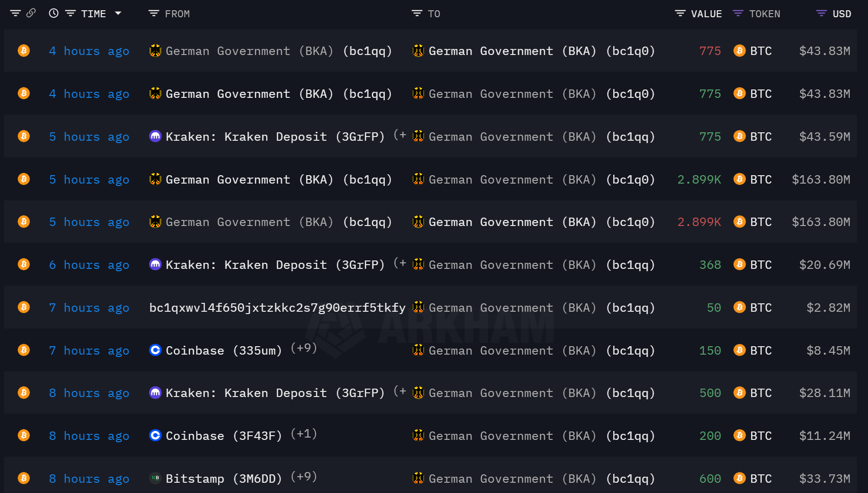The image size is (868, 493).
Task: Click the $2.82M USD amount
Action: point(828,308)
